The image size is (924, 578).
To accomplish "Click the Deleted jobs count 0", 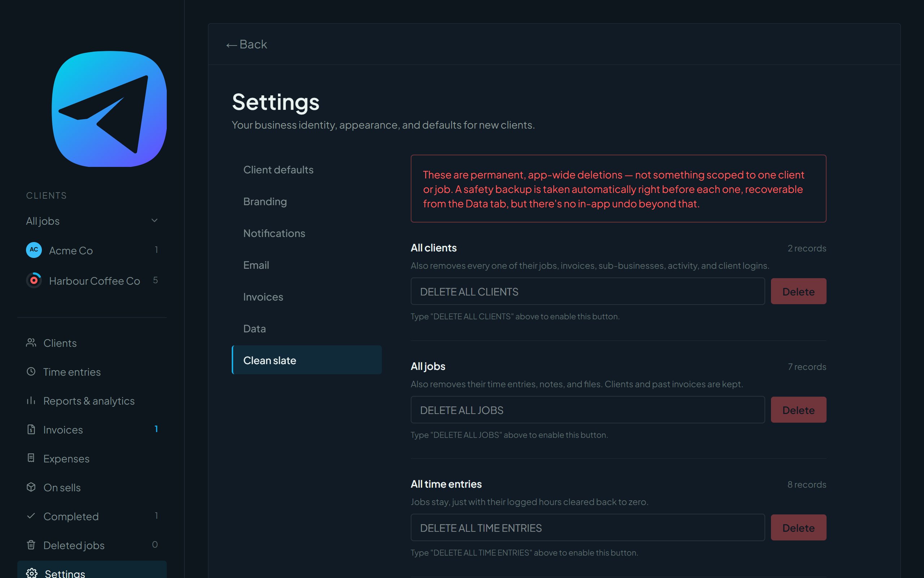I will click(x=154, y=544).
